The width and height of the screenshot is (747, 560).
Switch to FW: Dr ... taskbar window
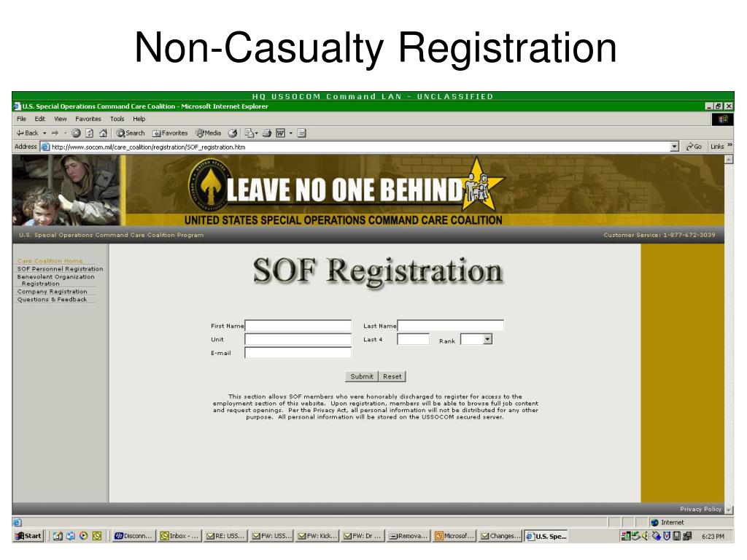[x=363, y=536]
